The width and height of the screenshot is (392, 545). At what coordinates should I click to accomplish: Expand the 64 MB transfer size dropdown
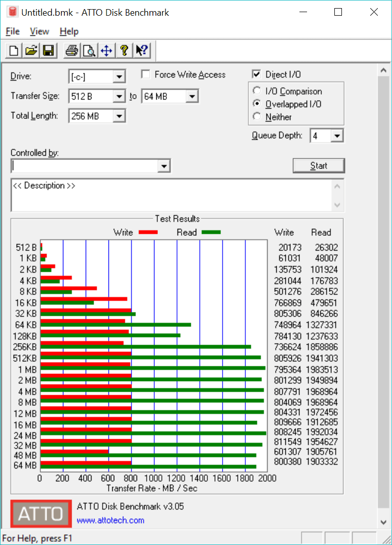[192, 96]
